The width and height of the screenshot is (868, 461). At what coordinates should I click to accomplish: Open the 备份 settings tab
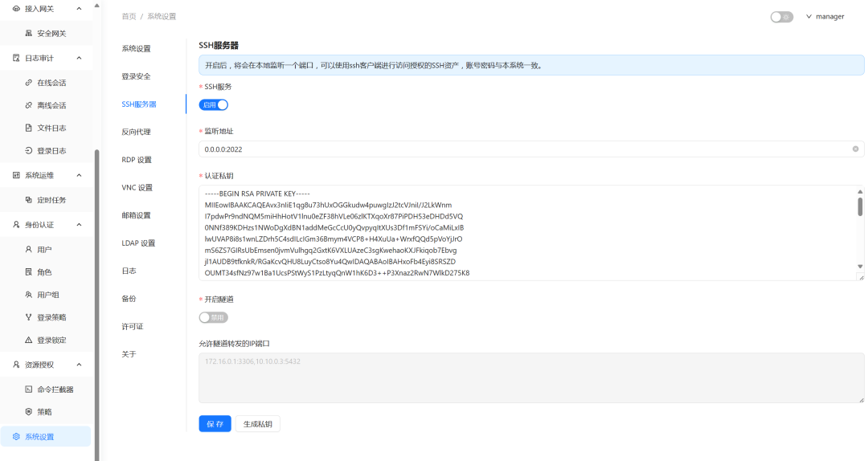129,298
